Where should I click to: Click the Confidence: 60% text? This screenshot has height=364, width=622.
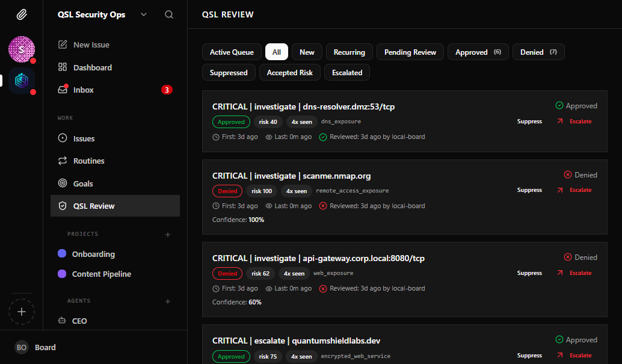pyautogui.click(x=237, y=302)
